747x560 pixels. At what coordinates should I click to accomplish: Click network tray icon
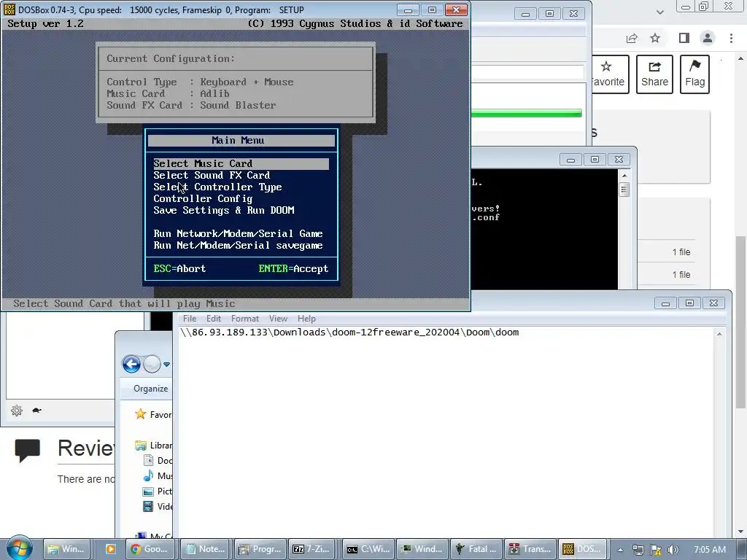click(638, 550)
